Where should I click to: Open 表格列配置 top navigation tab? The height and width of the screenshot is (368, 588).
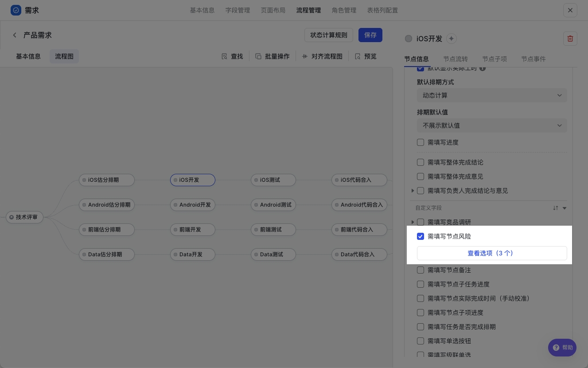click(382, 10)
